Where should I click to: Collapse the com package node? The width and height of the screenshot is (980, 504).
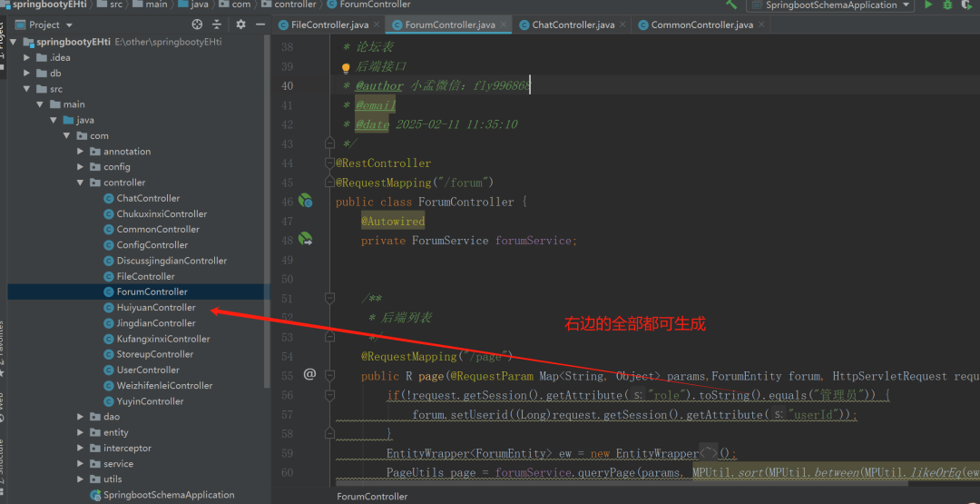coord(66,135)
